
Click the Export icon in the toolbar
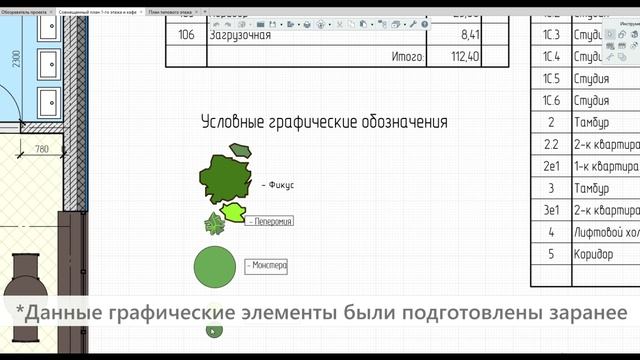[291, 24]
